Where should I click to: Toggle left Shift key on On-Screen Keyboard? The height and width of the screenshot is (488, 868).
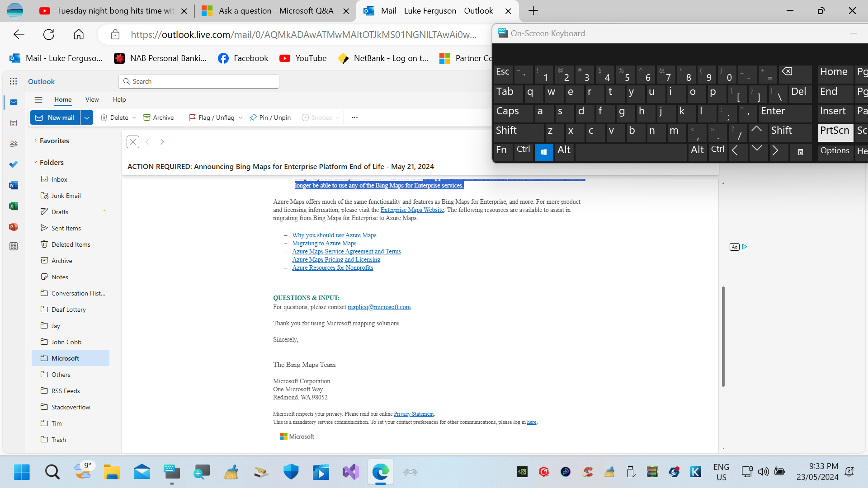point(519,132)
